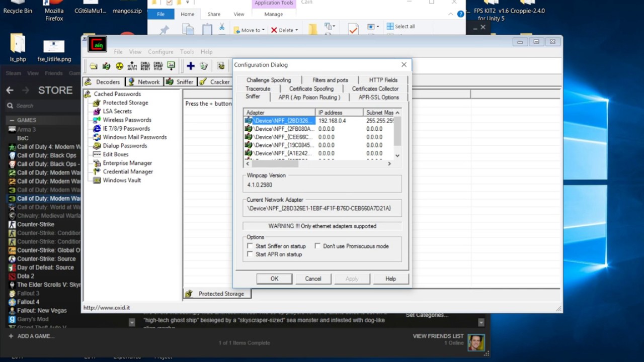Click Protected Storage bottom tab

[x=216, y=294]
